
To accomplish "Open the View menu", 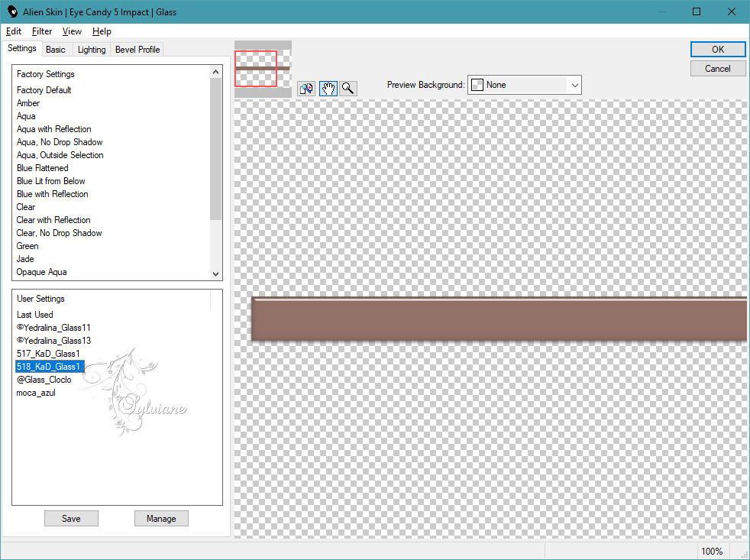I will tap(72, 31).
